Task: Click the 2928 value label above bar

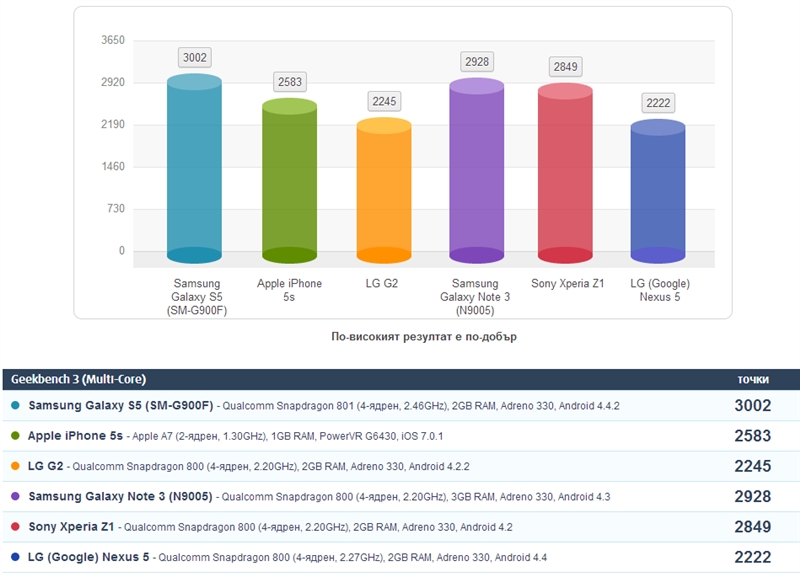Action: (477, 62)
